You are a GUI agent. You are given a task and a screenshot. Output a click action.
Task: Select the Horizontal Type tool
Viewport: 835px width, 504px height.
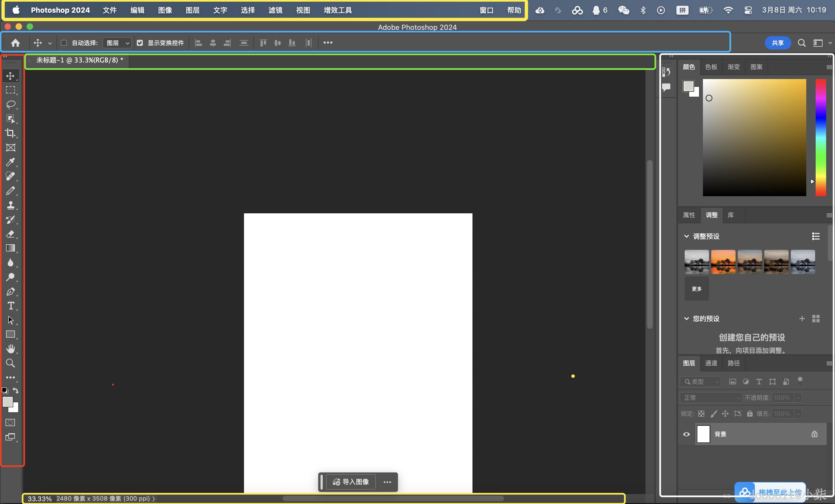[x=10, y=306]
